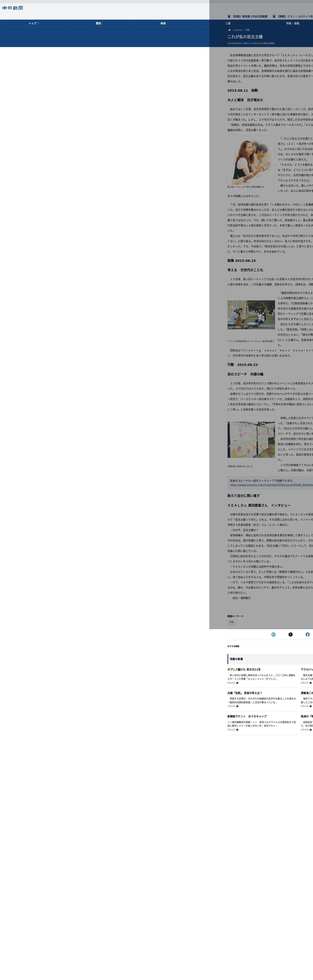
Task: Click the 特集 keyword tag
Action: point(232,622)
